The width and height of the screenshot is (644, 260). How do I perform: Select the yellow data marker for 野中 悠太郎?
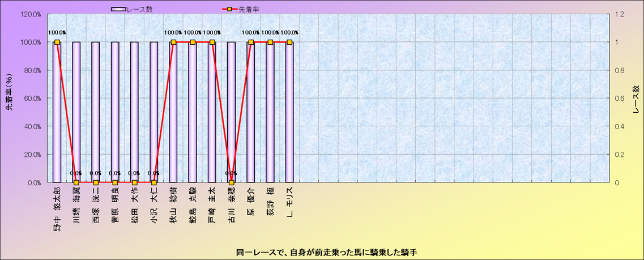(x=57, y=42)
